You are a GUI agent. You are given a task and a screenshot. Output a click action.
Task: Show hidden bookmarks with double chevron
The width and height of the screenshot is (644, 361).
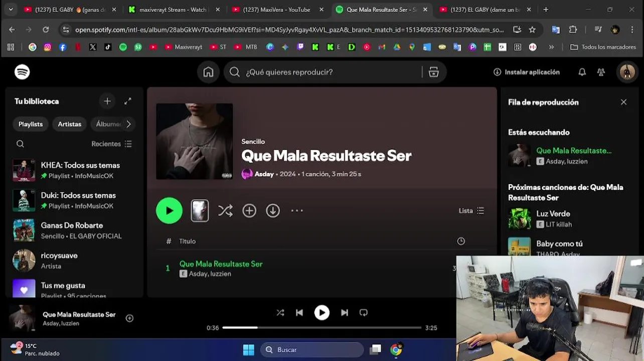click(x=551, y=47)
